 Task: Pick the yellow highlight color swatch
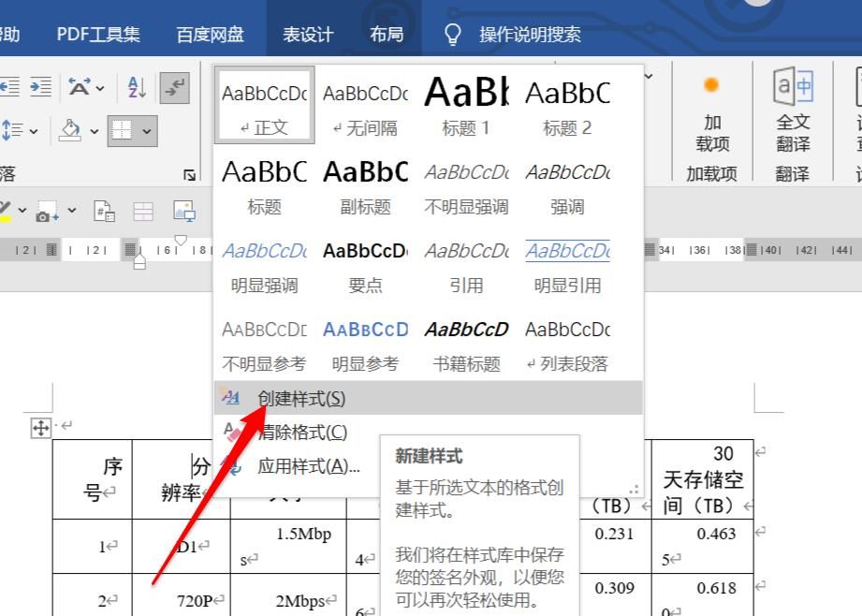point(6,220)
